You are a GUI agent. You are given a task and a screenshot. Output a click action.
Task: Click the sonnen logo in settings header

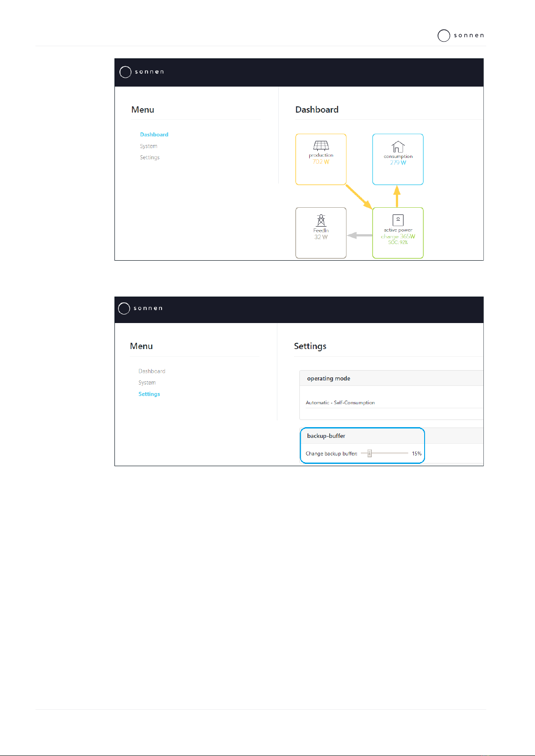click(x=140, y=308)
